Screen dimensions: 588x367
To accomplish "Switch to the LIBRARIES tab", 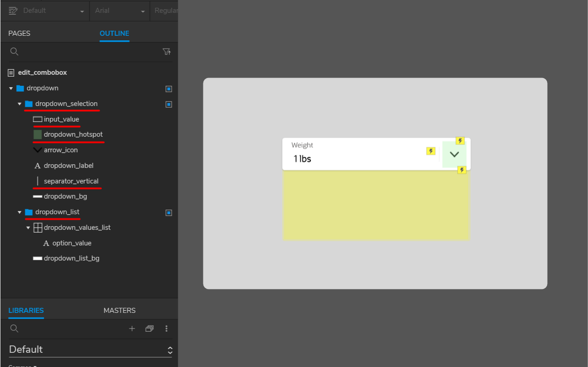I will click(26, 311).
